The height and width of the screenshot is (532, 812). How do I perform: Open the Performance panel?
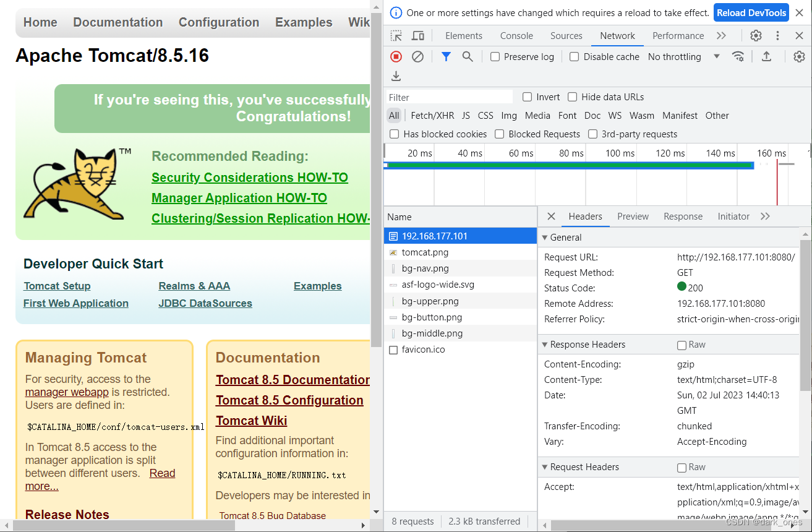tap(678, 36)
